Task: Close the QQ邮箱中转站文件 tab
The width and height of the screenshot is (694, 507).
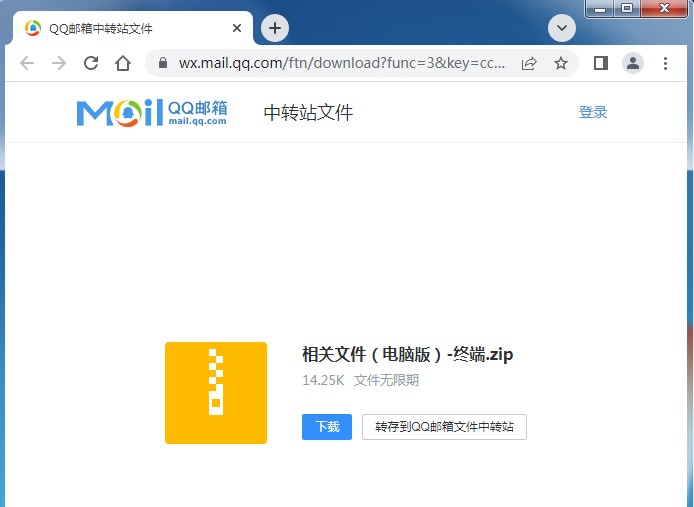Action: [237, 28]
